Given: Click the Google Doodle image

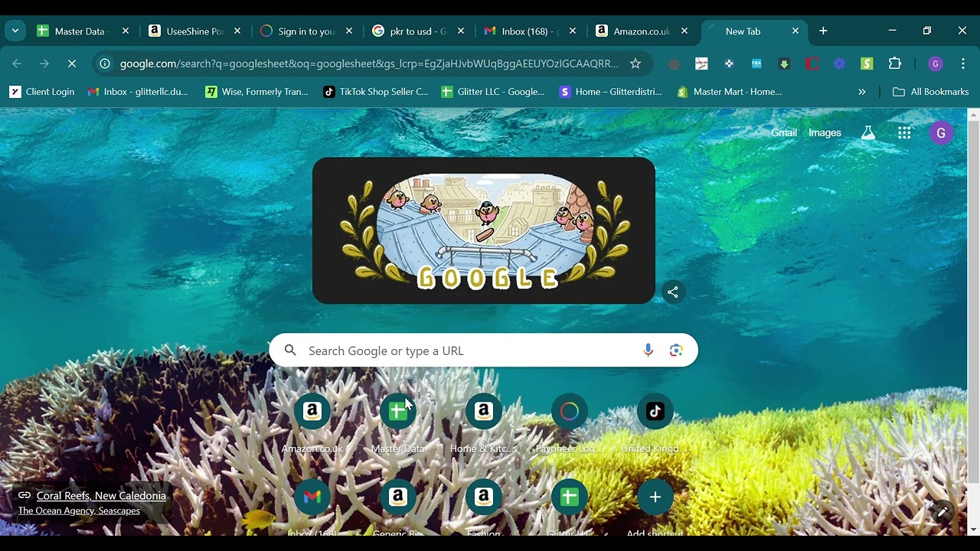Looking at the screenshot, I should [x=484, y=230].
